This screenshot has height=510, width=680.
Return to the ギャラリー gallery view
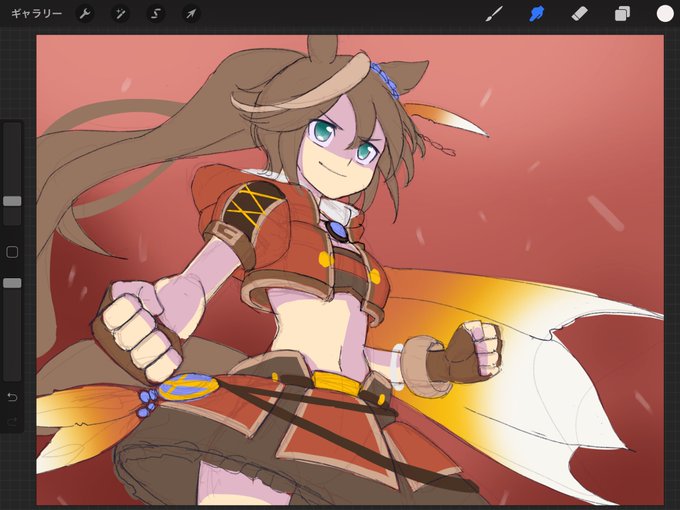pos(36,13)
